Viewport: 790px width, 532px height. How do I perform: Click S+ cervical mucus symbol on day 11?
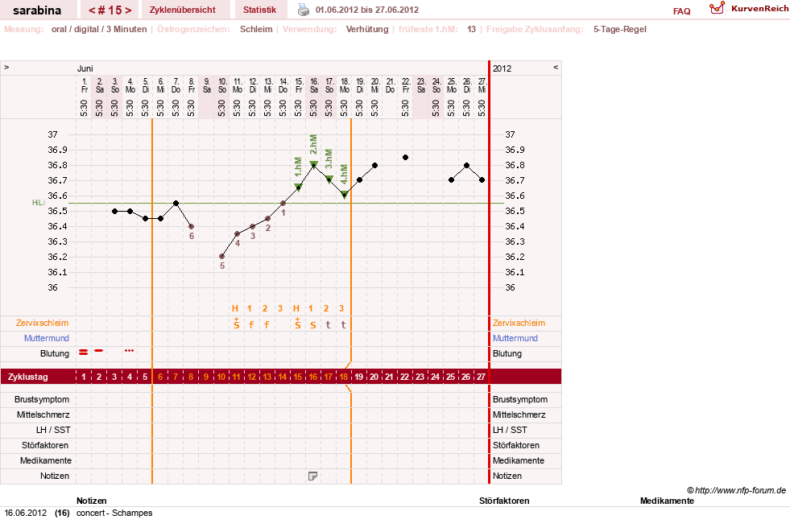[x=236, y=324]
